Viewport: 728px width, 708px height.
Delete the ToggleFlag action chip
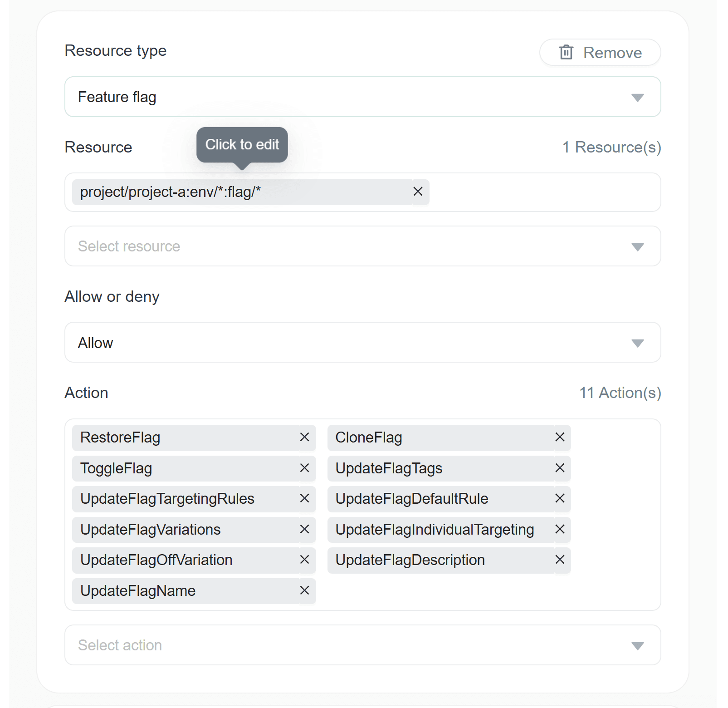pos(304,468)
